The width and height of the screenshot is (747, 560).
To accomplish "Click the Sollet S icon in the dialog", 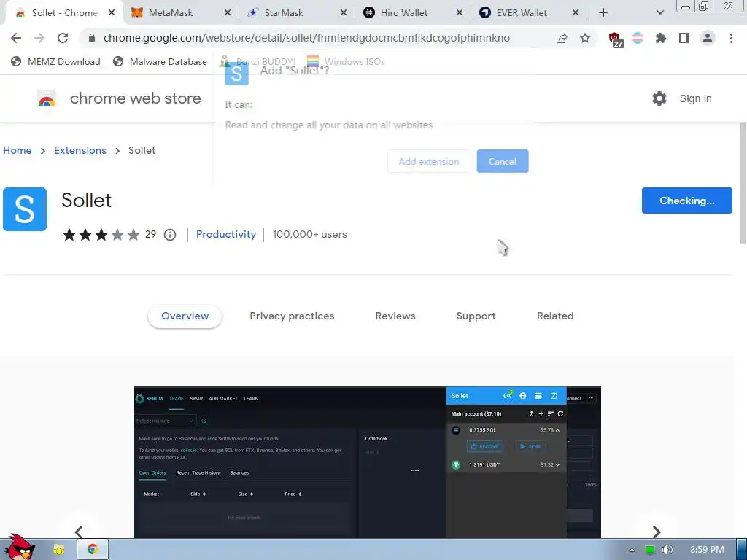I will [237, 74].
